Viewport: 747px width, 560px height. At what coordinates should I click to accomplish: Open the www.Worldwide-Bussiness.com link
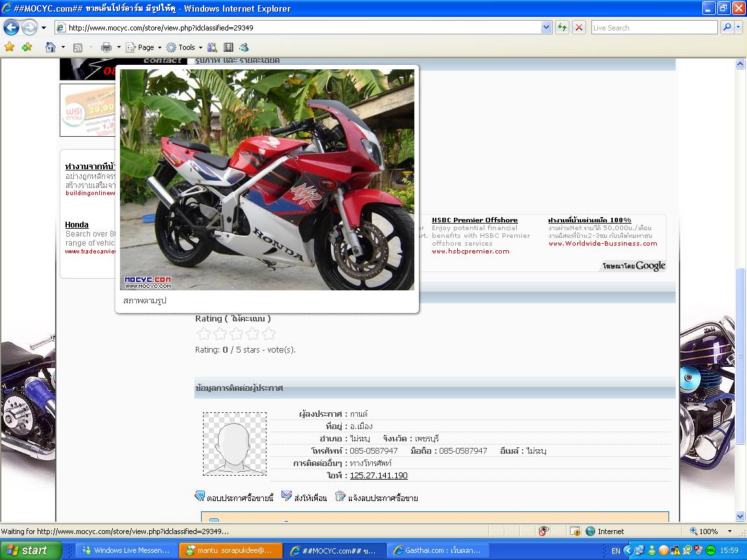[x=602, y=243]
